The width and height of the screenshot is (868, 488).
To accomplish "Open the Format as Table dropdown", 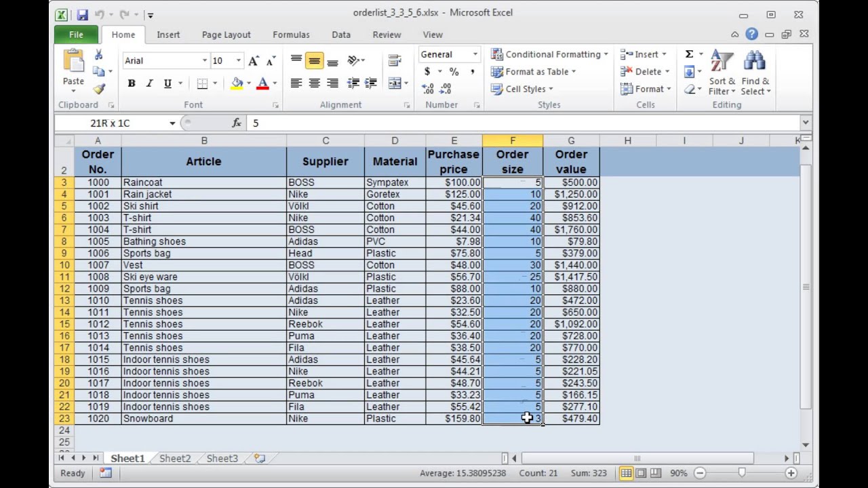I will 533,71.
